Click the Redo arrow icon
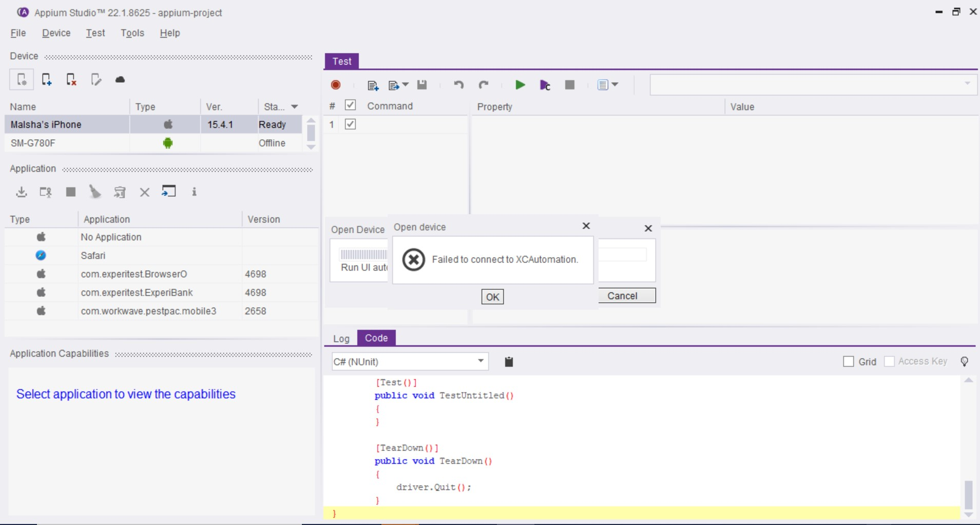The image size is (980, 525). 483,85
